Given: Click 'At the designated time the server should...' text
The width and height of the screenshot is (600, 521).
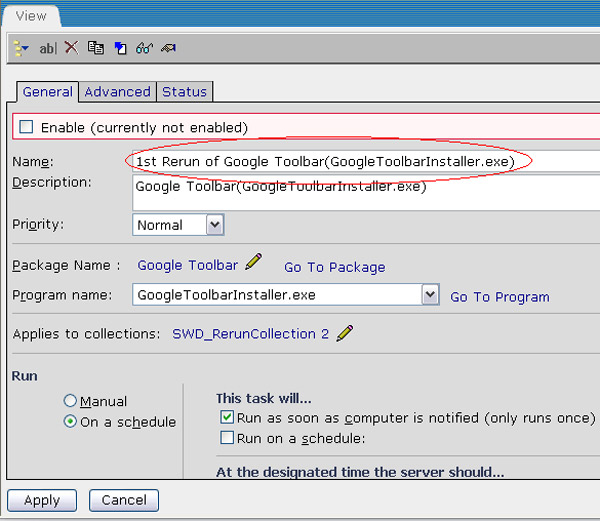Looking at the screenshot, I should tap(360, 472).
